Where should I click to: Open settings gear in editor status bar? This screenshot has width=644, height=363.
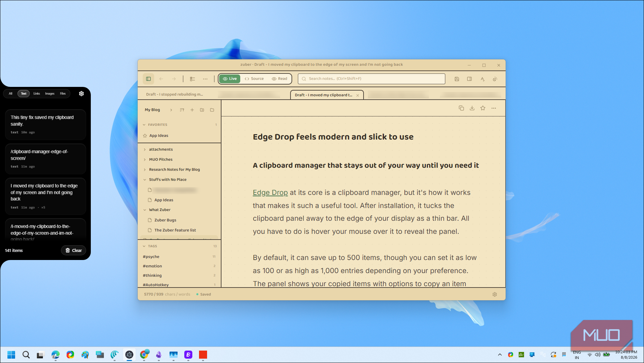click(x=495, y=295)
